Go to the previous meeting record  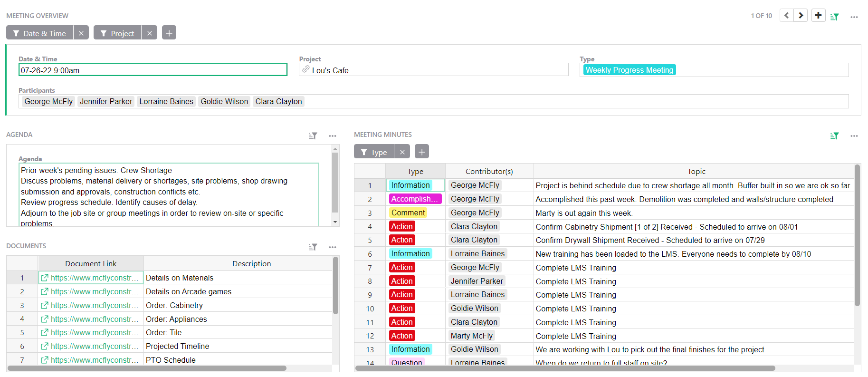point(787,16)
